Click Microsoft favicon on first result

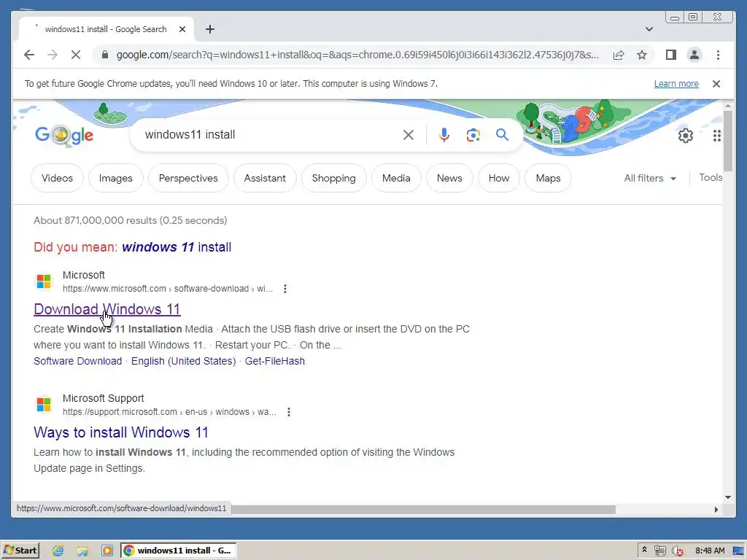(44, 281)
